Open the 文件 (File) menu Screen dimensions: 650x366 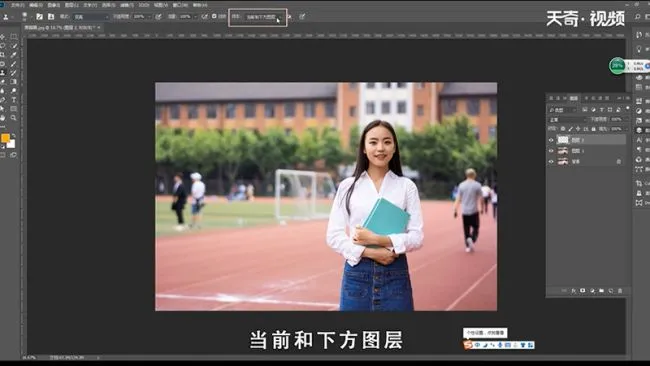tap(17, 5)
